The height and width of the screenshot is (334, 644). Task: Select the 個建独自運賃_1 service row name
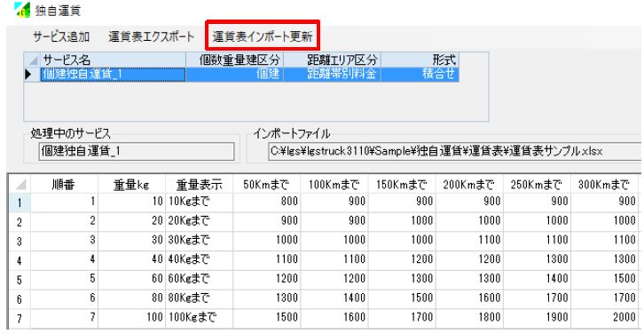pyautogui.click(x=113, y=75)
